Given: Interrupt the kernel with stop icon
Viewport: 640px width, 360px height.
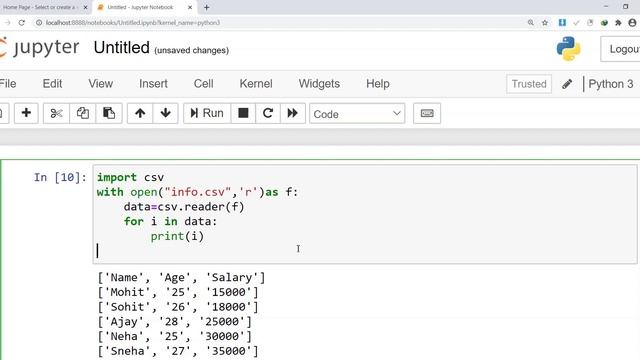Looking at the screenshot, I should (x=243, y=113).
